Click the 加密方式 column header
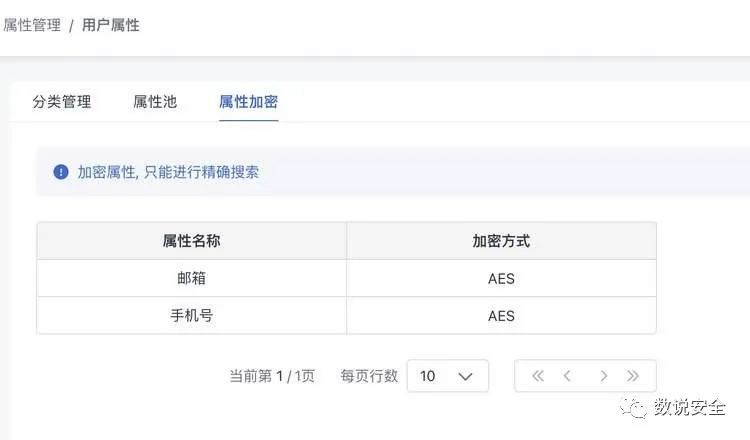The height and width of the screenshot is (440, 750). [x=501, y=241]
